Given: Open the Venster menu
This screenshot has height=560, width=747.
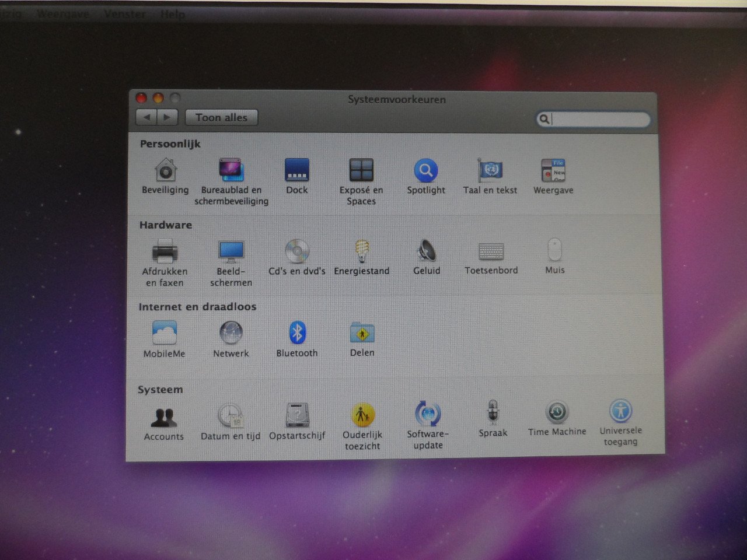Looking at the screenshot, I should (125, 14).
